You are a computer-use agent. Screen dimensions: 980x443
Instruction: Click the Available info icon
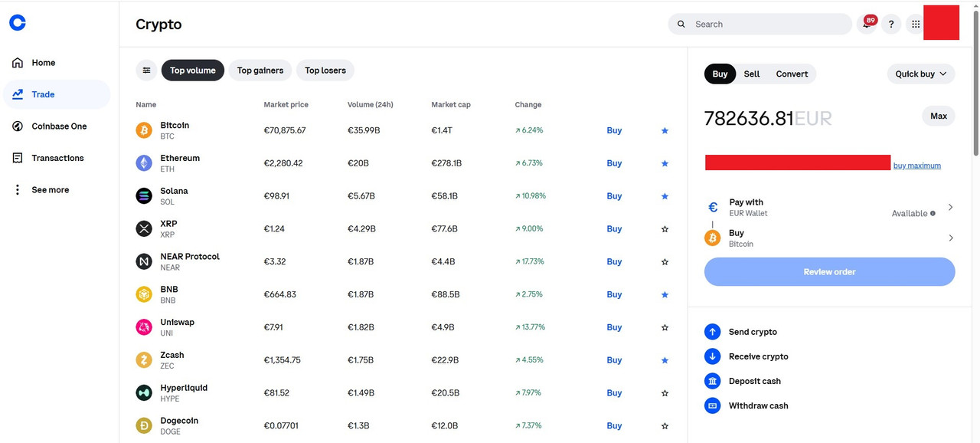(x=933, y=213)
